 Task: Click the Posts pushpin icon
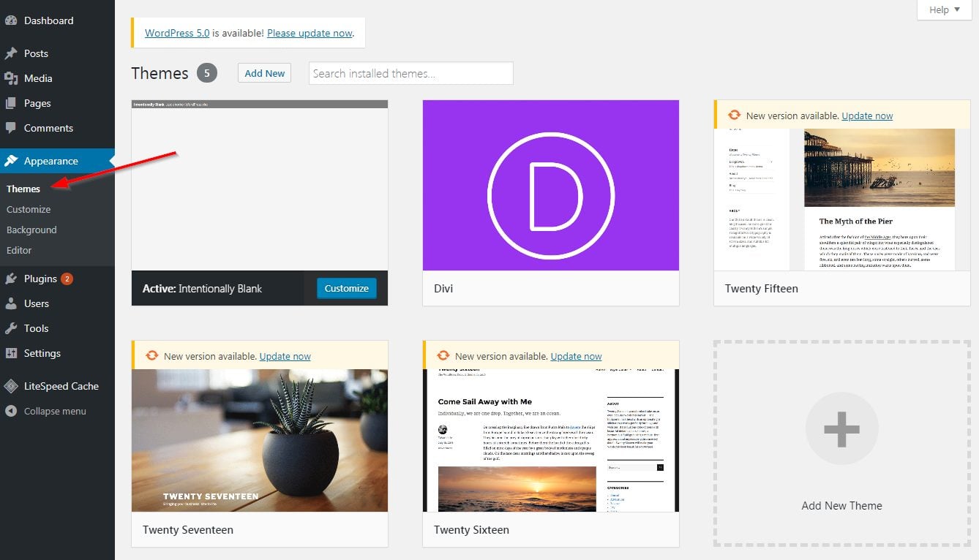(x=11, y=53)
